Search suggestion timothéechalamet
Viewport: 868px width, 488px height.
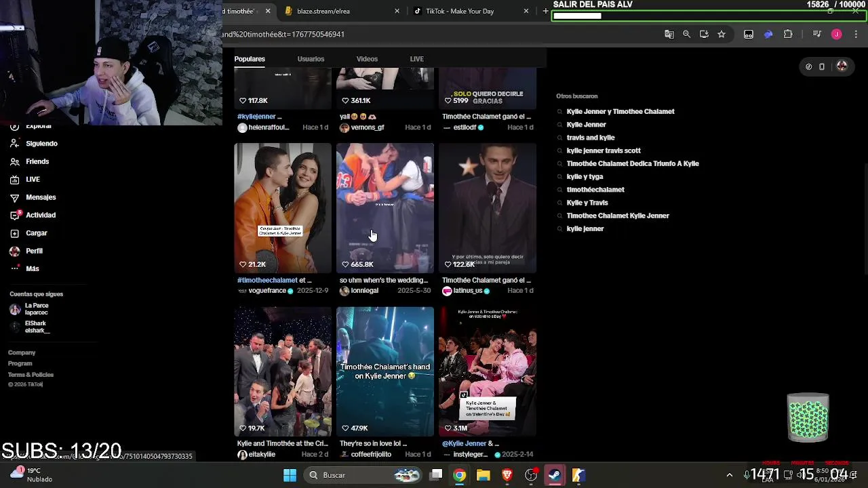tap(595, 190)
